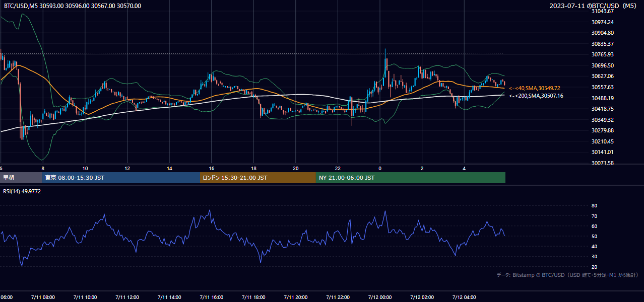Click the 7/11 16:00 date label
The image size is (644, 302).
coord(212,297)
